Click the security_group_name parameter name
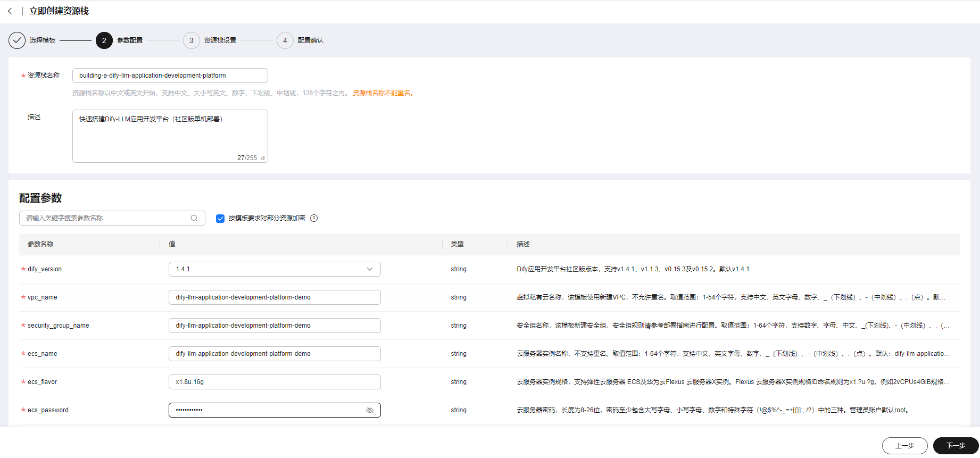This screenshot has height=458, width=980. [x=59, y=326]
